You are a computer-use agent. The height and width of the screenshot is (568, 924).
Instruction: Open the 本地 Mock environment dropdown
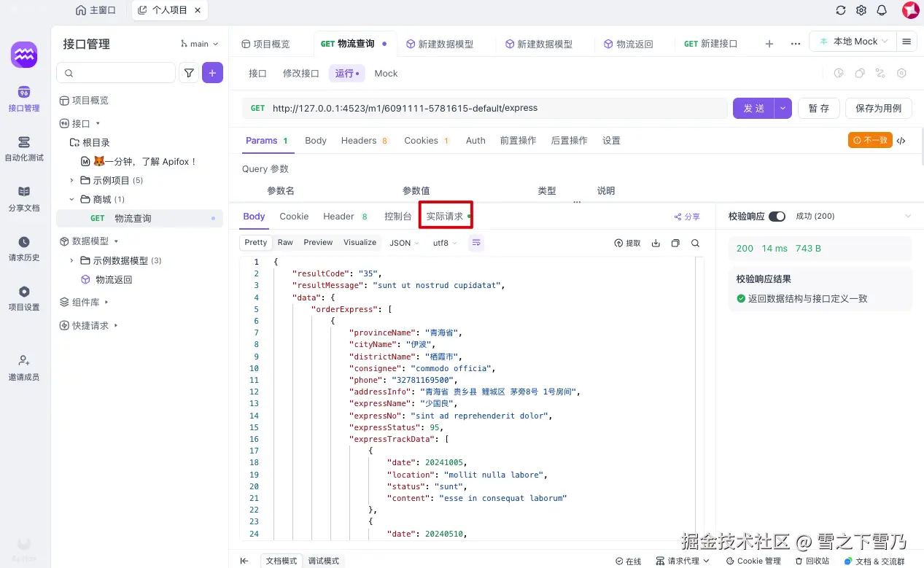(853, 42)
